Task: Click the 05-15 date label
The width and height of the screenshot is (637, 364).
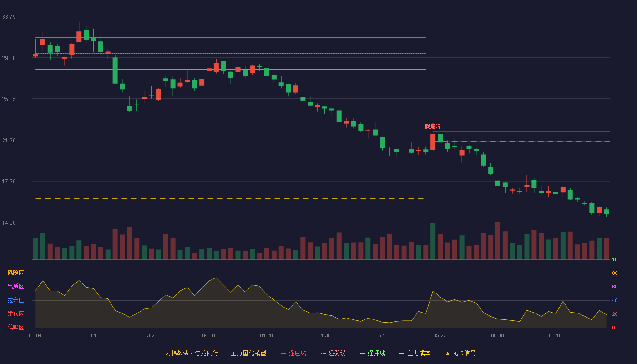Action: (x=382, y=335)
